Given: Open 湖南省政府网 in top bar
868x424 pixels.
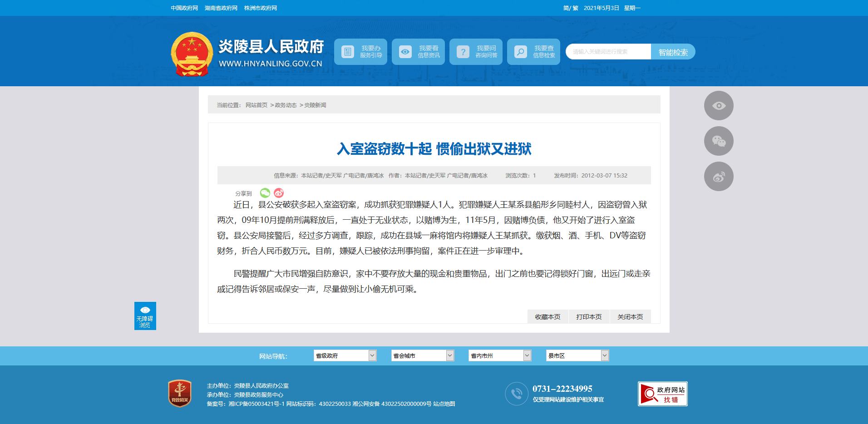Looking at the screenshot, I should click(221, 8).
